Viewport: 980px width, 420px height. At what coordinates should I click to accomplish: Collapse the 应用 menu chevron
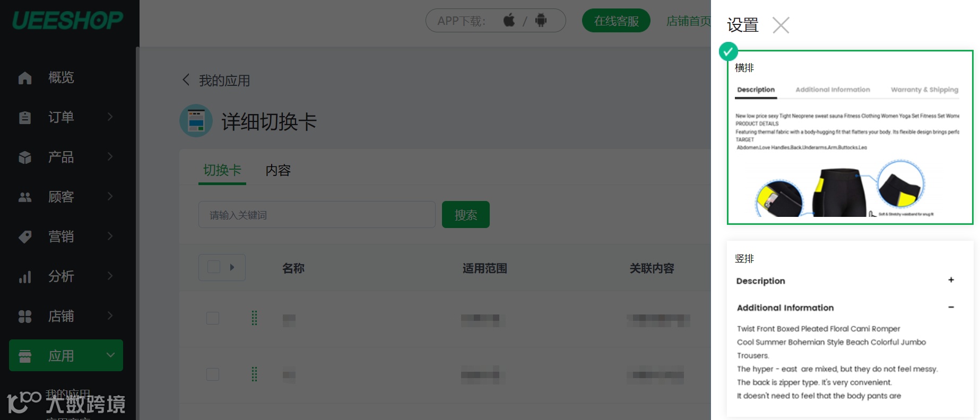click(110, 355)
